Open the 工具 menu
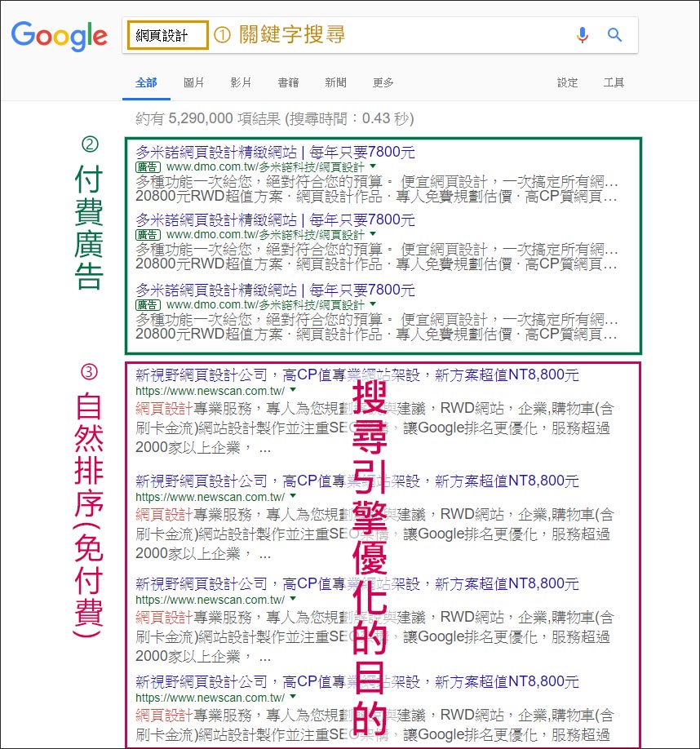The height and width of the screenshot is (749, 700). click(x=614, y=82)
